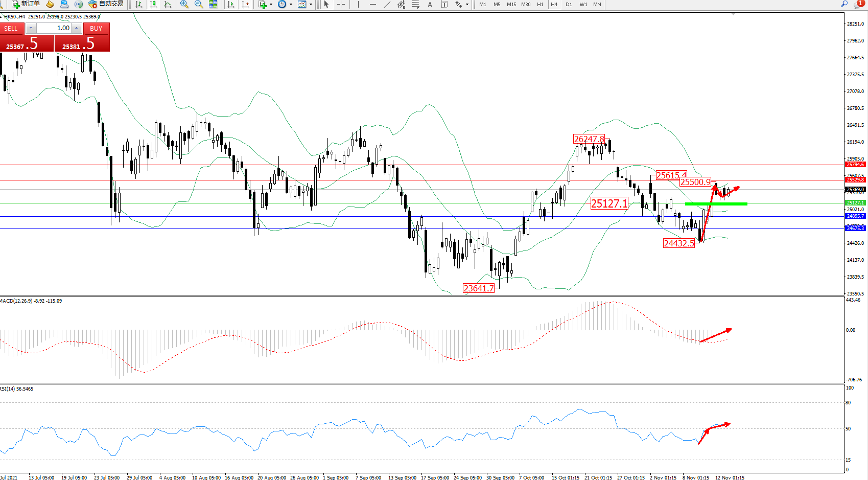Toggle AutoTrading (自动交易) on or off
This screenshot has width=868, height=480.
click(106, 4)
